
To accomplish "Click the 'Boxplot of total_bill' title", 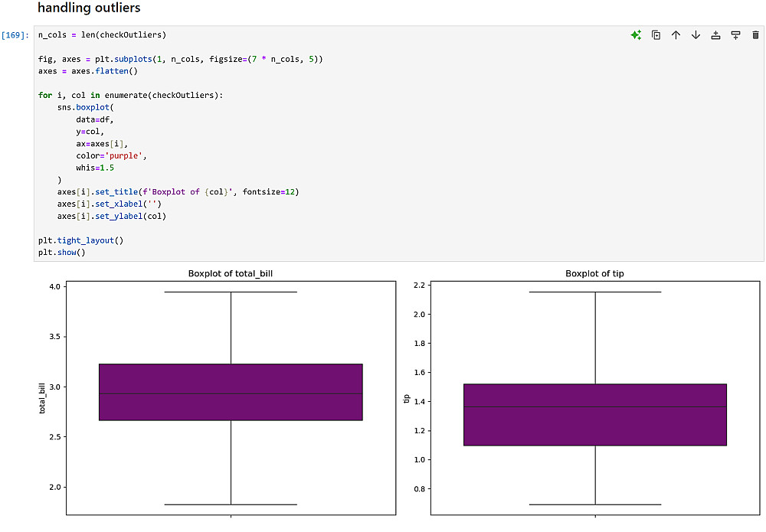I will pyautogui.click(x=231, y=273).
